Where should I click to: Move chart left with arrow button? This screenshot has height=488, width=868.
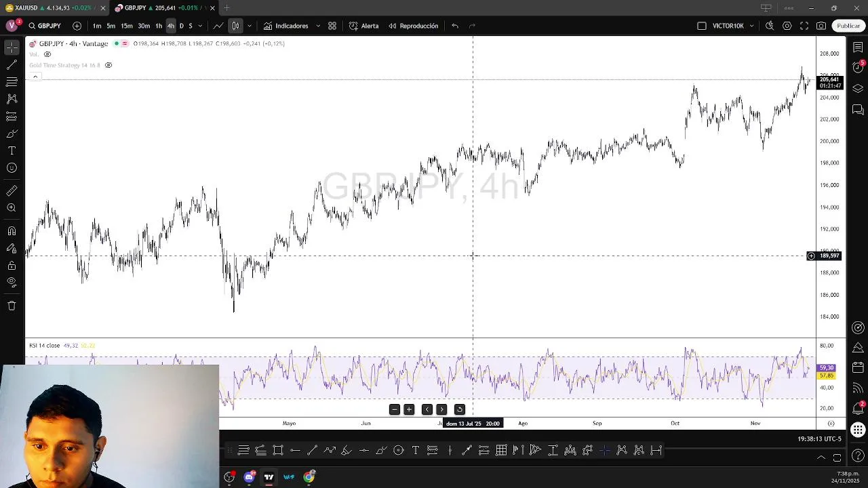(427, 409)
